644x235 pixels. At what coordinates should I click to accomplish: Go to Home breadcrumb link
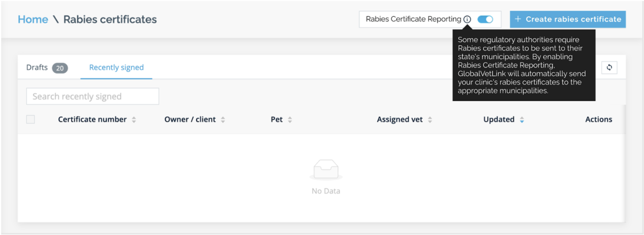[x=33, y=19]
